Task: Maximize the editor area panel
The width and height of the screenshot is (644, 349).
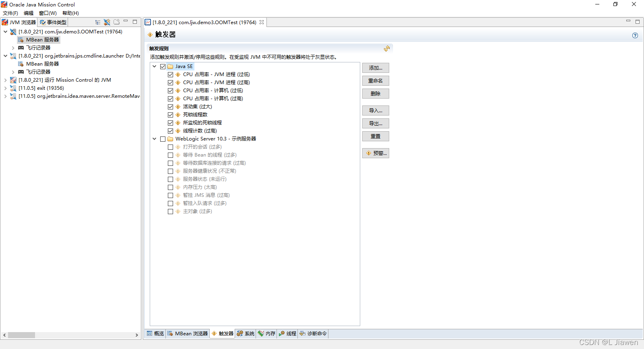Action: click(638, 22)
